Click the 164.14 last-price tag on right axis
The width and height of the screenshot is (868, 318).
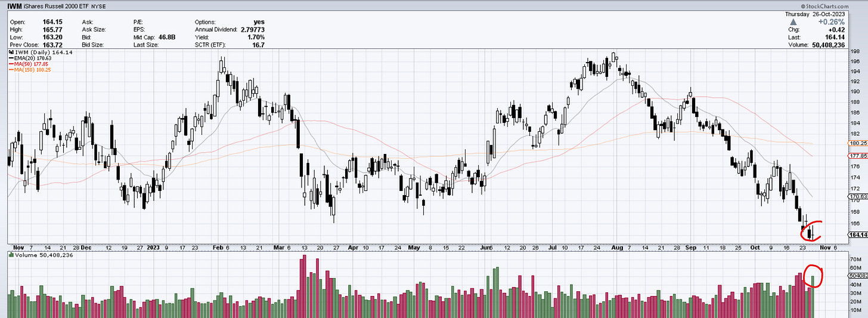click(857, 234)
